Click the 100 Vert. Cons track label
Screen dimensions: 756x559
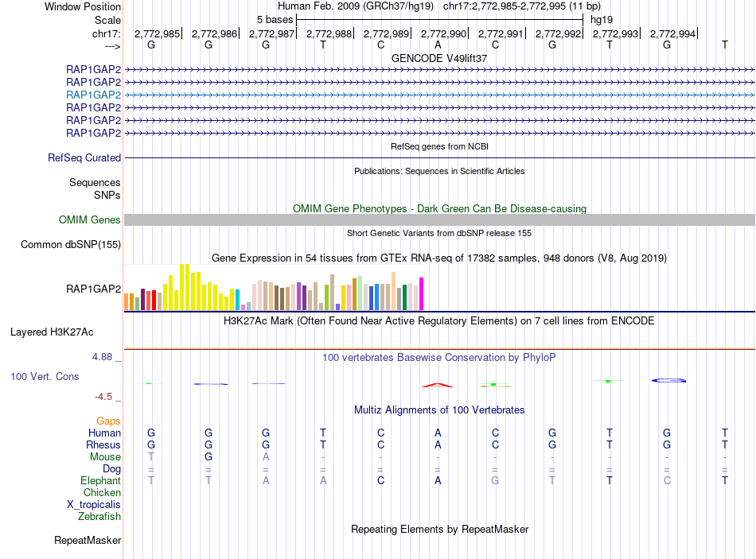coord(45,376)
